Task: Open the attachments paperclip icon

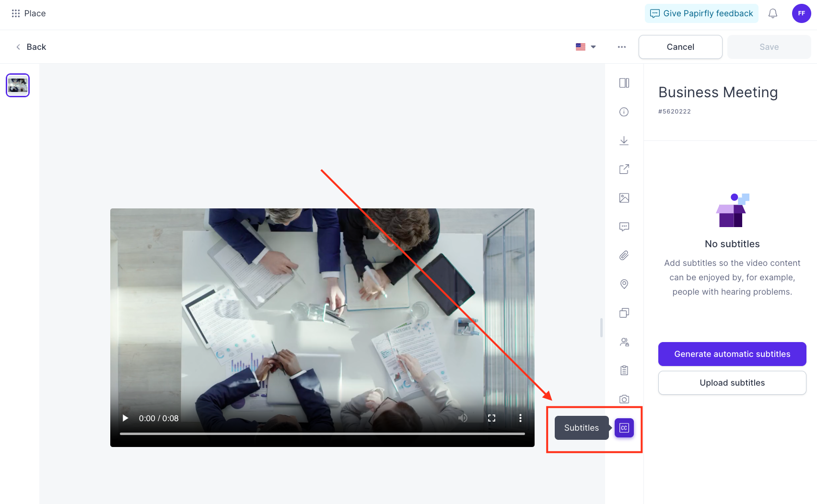Action: [624, 255]
